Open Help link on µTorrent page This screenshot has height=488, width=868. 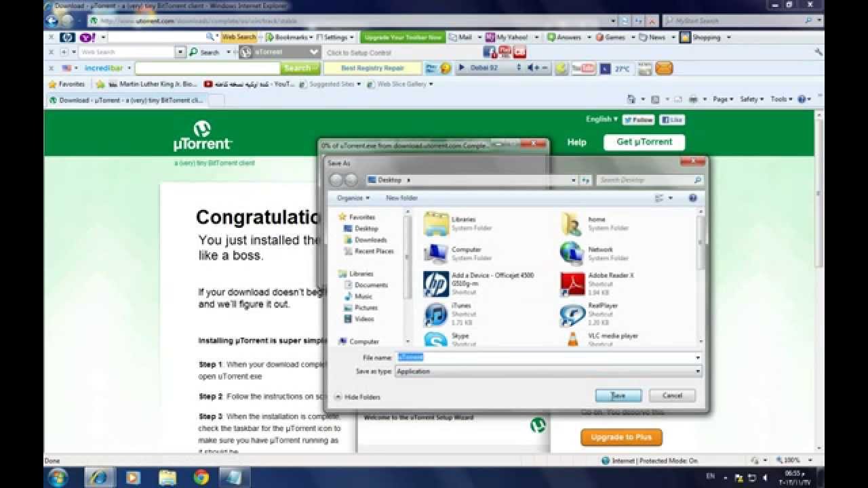[x=576, y=142]
